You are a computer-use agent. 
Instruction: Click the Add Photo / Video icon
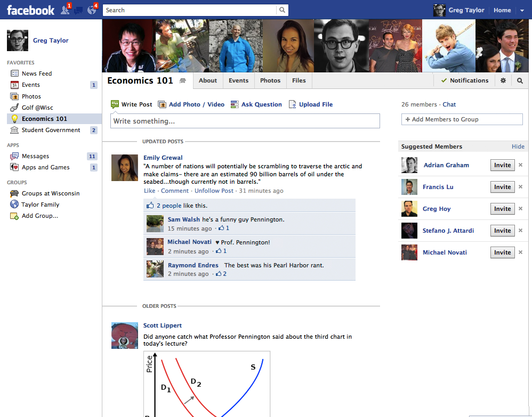pos(162,104)
